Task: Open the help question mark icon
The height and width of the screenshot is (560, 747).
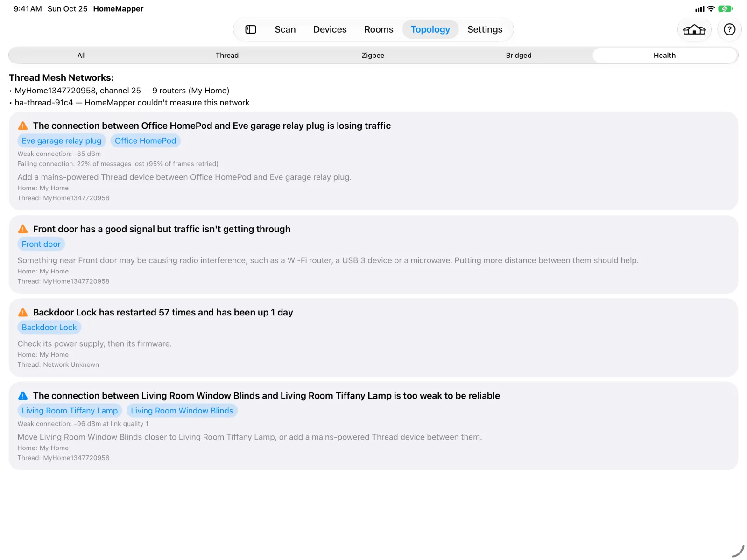Action: coord(729,29)
